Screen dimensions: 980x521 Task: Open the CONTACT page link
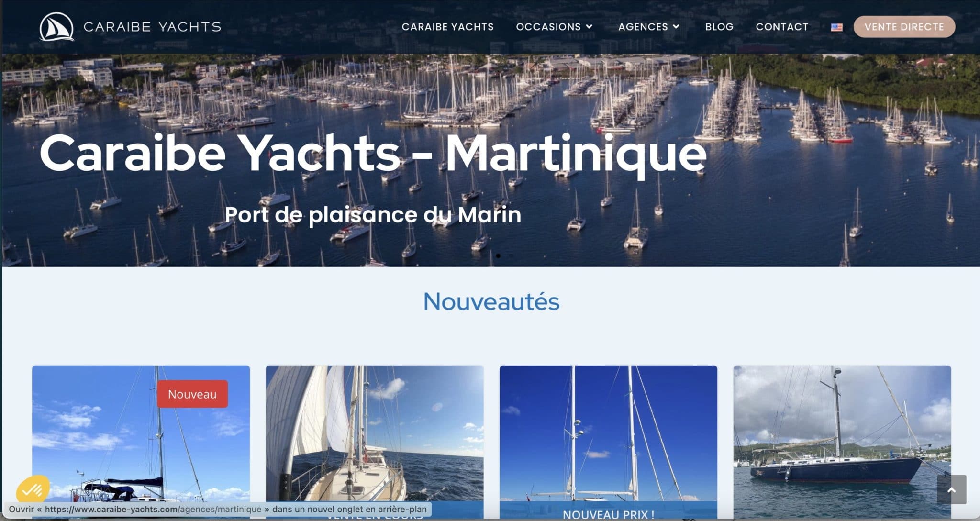point(782,27)
